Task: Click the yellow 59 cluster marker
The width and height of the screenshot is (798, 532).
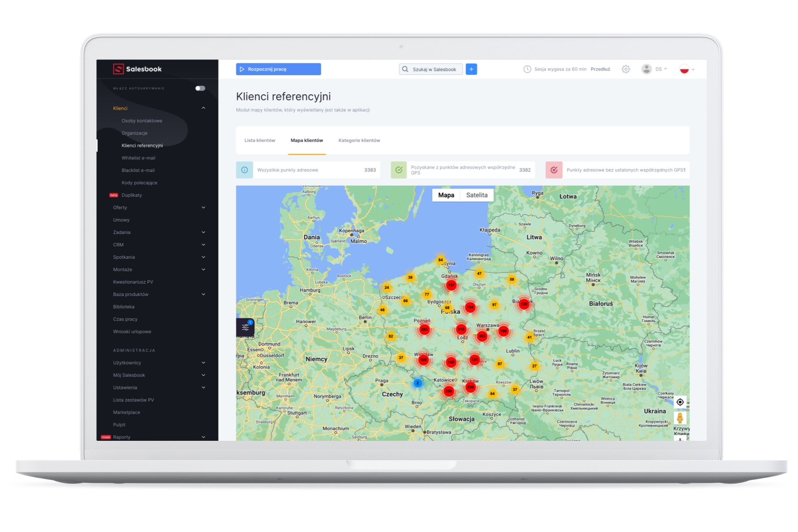Action: coord(512,279)
